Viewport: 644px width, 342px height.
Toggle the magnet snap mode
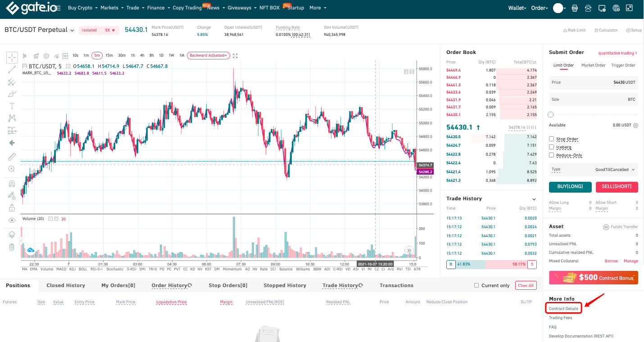point(12,184)
